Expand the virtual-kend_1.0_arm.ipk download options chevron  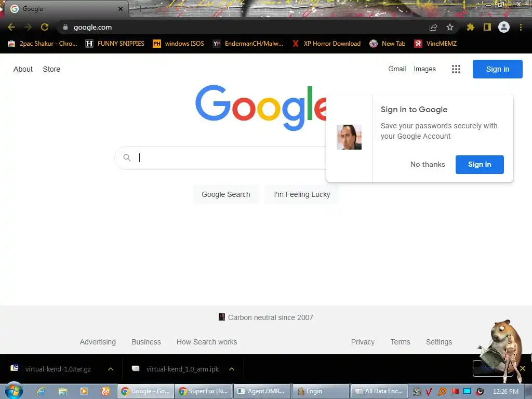coord(232,369)
